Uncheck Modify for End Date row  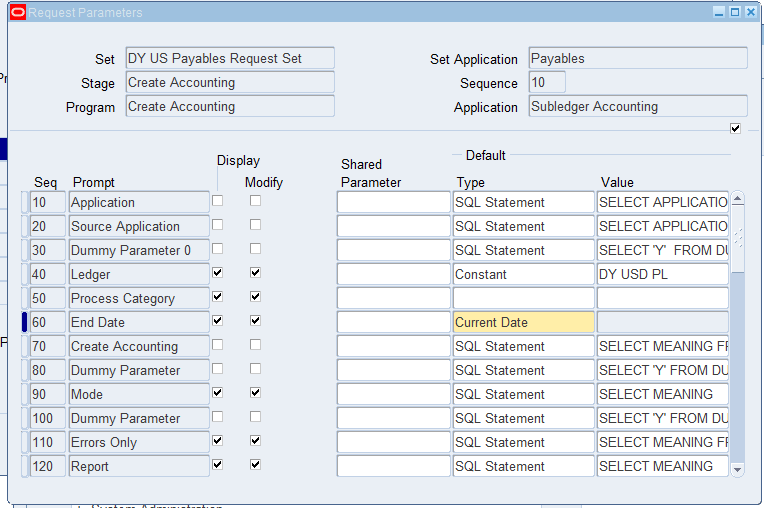coord(255,320)
